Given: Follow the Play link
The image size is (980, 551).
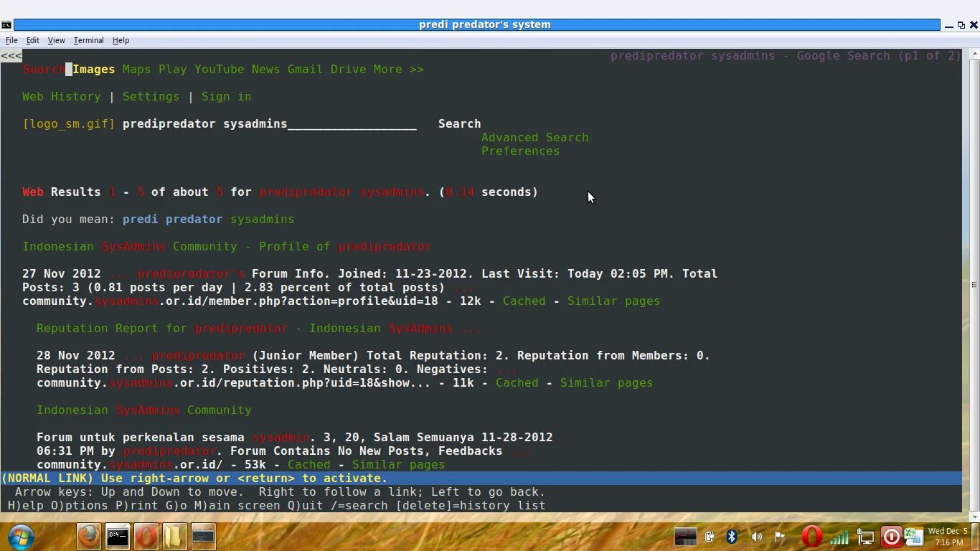Looking at the screenshot, I should [x=172, y=70].
